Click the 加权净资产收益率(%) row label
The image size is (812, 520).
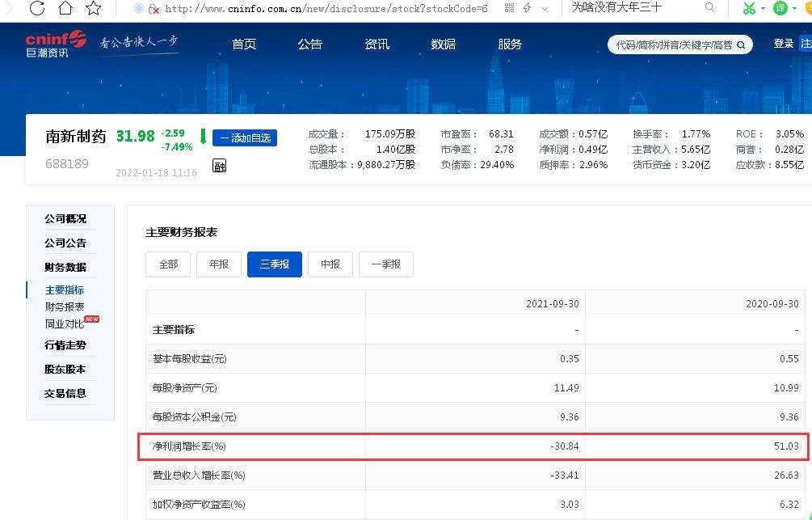[199, 505]
